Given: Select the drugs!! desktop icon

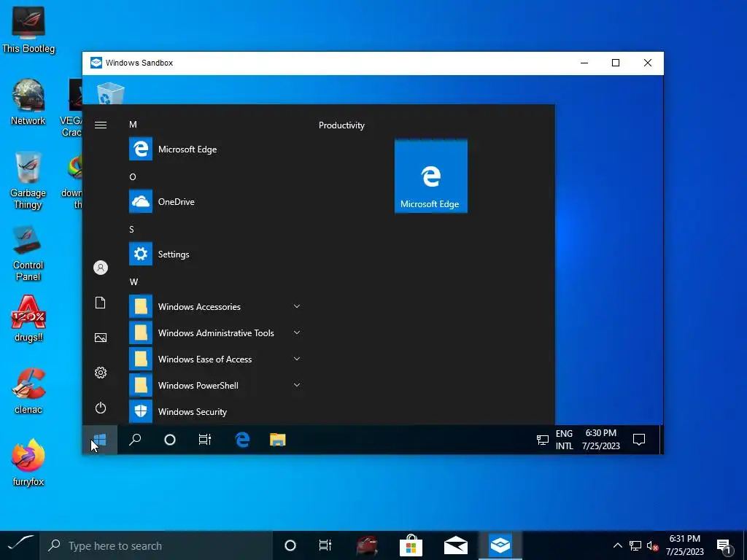Looking at the screenshot, I should pos(28,319).
